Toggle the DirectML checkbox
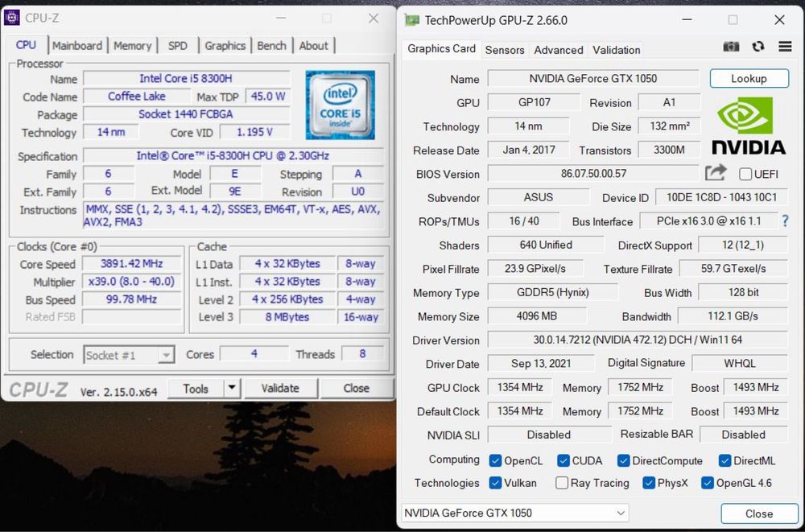805x532 pixels. pos(725,460)
